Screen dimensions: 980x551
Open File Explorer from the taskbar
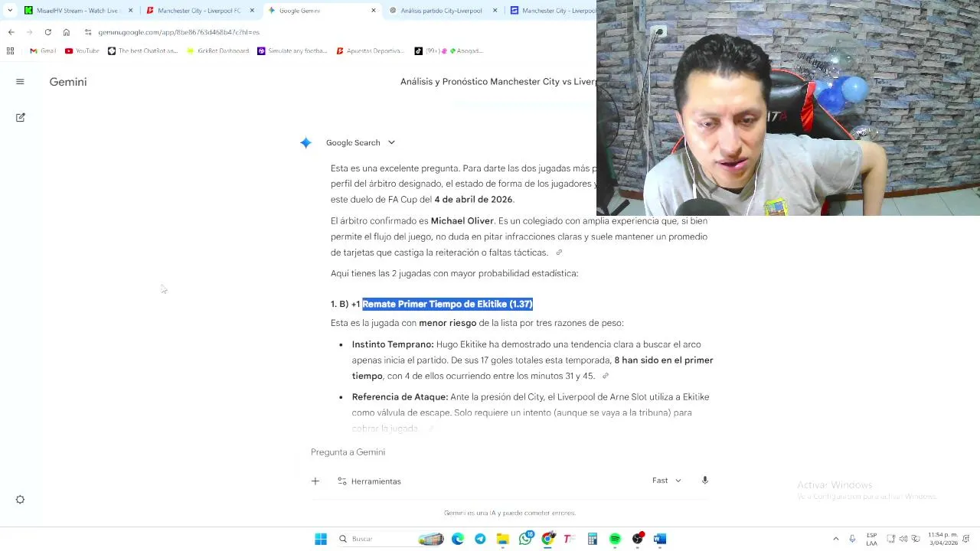pyautogui.click(x=503, y=539)
